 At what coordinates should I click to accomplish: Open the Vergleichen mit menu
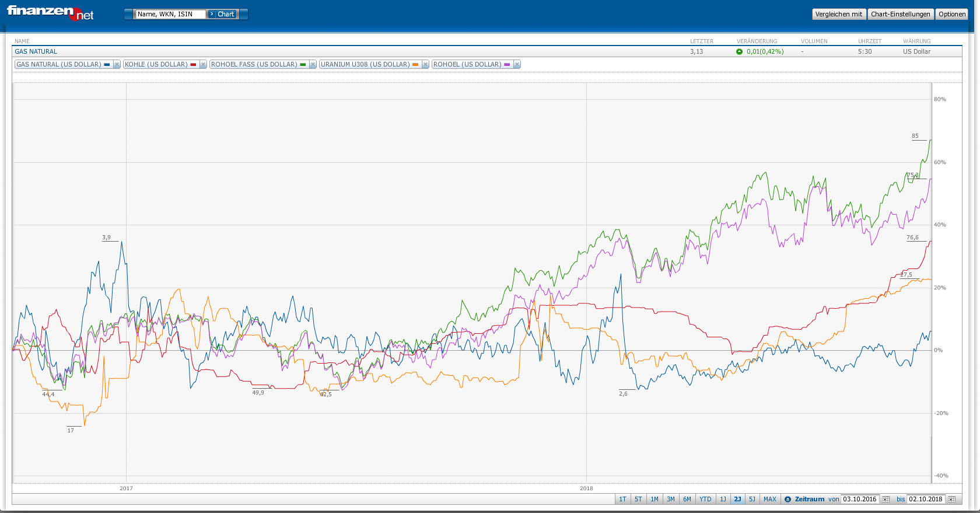point(839,14)
